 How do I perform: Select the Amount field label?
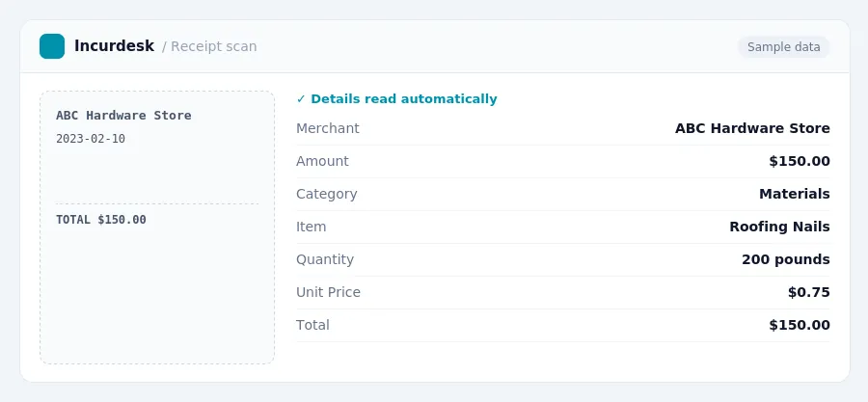pyautogui.click(x=322, y=161)
